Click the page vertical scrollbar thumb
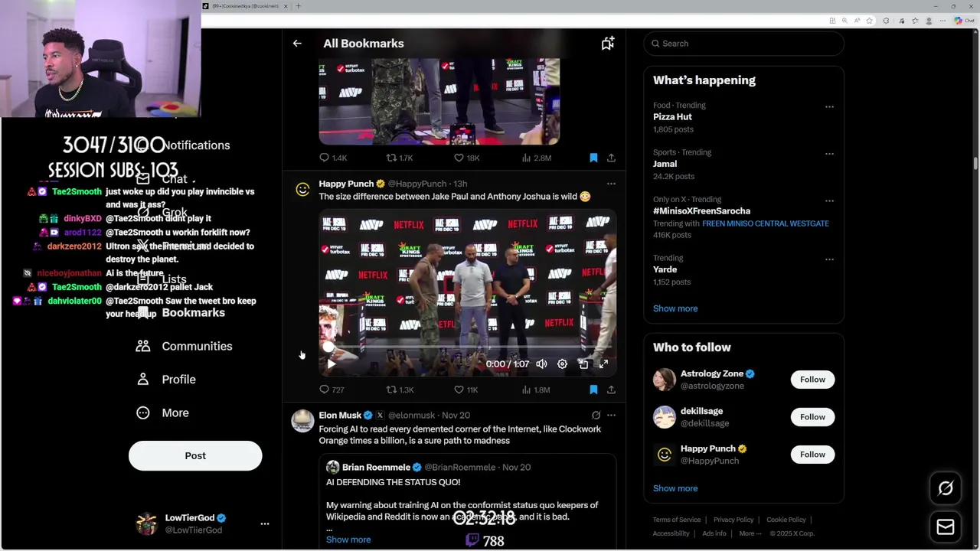The height and width of the screenshot is (551, 980). [x=975, y=164]
